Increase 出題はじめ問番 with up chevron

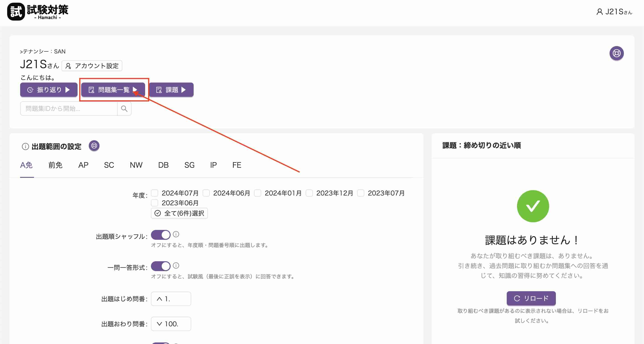(x=159, y=299)
